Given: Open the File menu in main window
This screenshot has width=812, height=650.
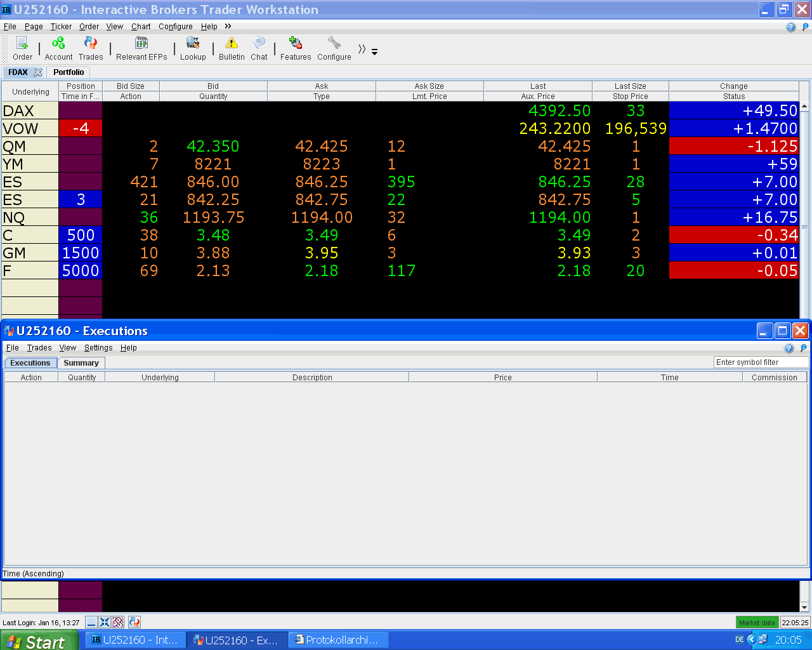Looking at the screenshot, I should [x=10, y=27].
